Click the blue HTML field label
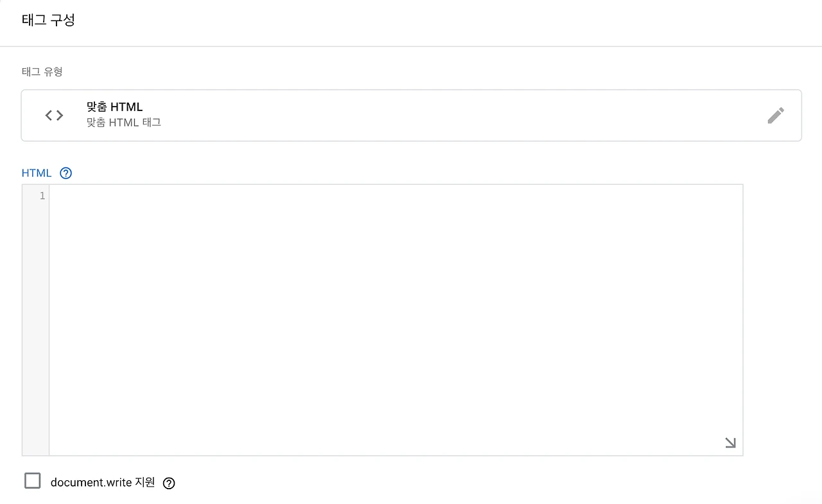 (37, 173)
